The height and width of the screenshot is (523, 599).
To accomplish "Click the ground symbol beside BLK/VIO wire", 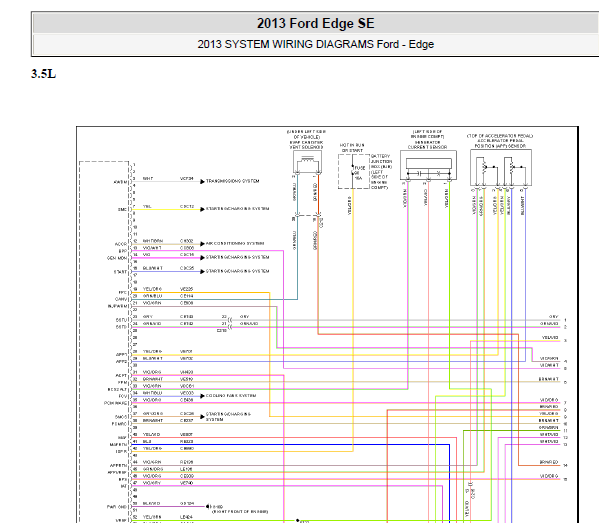I will [x=207, y=507].
